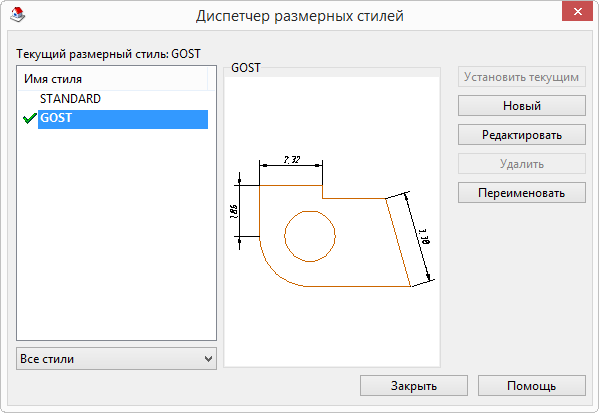Click the 'Текущий размерный стиль: GOST' label

click(x=108, y=54)
